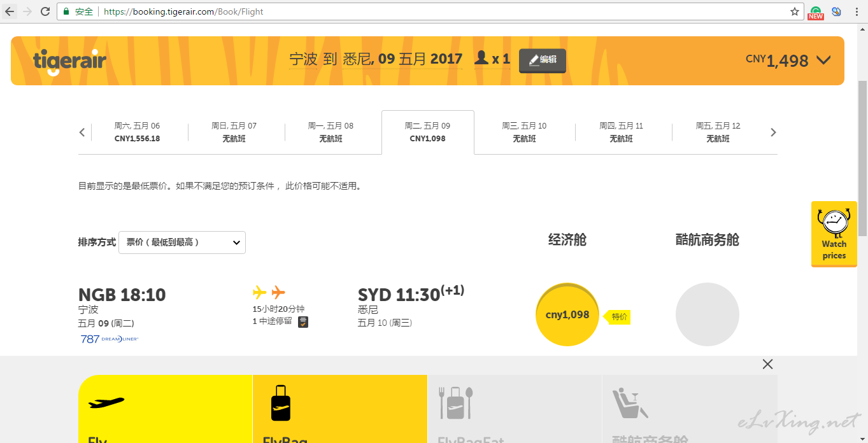
Task: Choose the FlyBag fare bundle card
Action: pyautogui.click(x=339, y=409)
